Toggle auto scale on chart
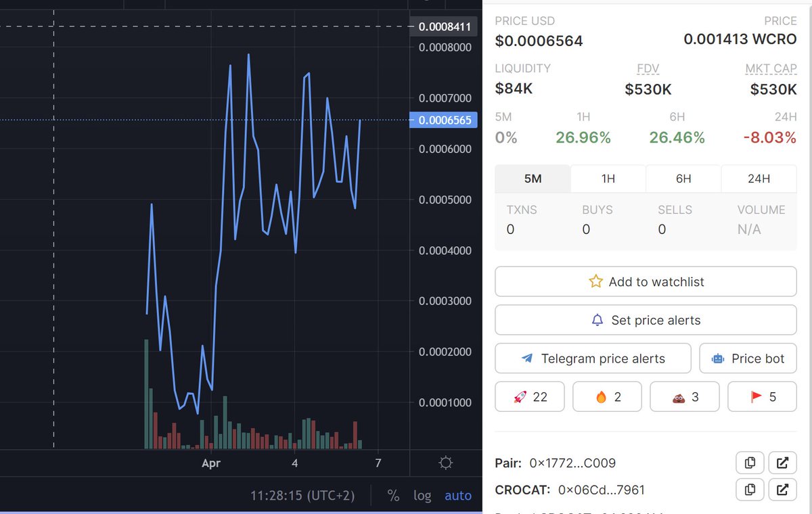The image size is (812, 514). point(458,496)
